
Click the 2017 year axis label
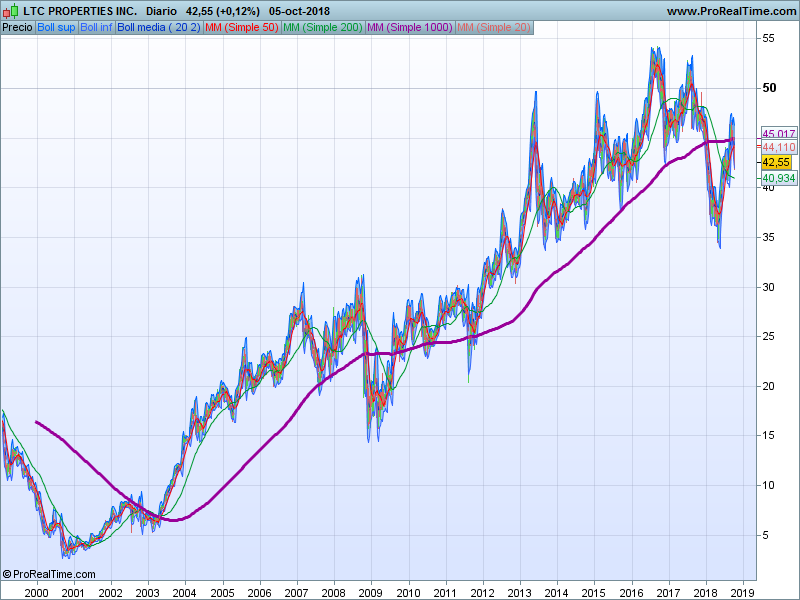(668, 593)
